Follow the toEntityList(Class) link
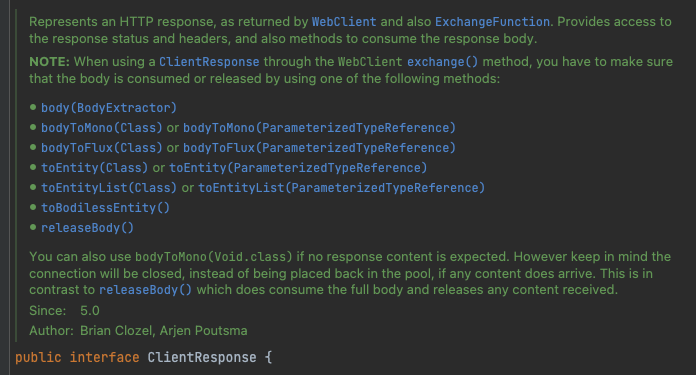Image resolution: width=696 pixels, height=375 pixels. tap(109, 188)
